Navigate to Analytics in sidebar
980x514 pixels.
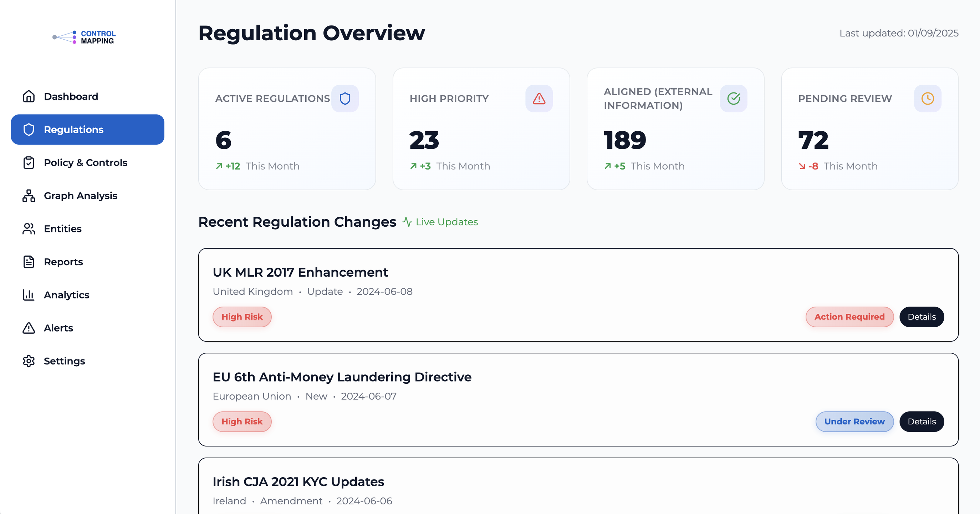pos(66,295)
